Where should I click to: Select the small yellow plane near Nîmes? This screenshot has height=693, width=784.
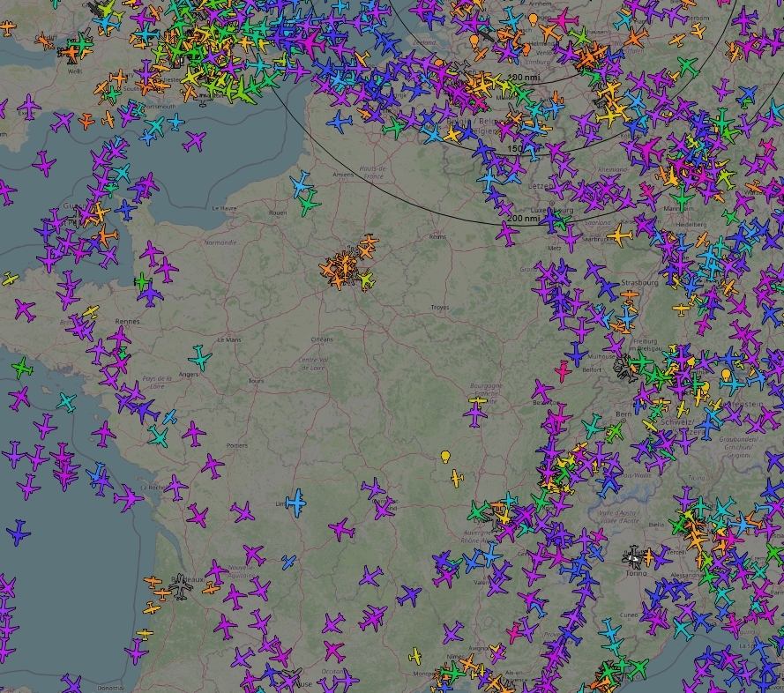tap(415, 655)
